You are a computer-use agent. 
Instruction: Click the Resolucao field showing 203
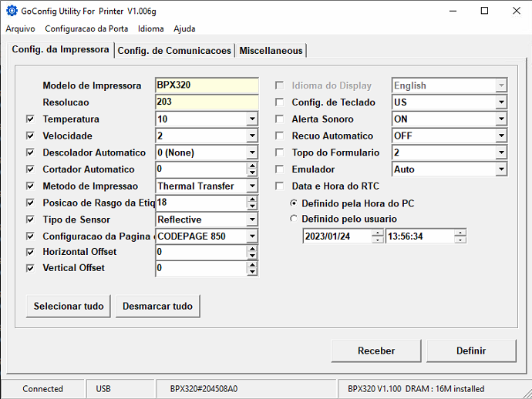pyautogui.click(x=207, y=102)
